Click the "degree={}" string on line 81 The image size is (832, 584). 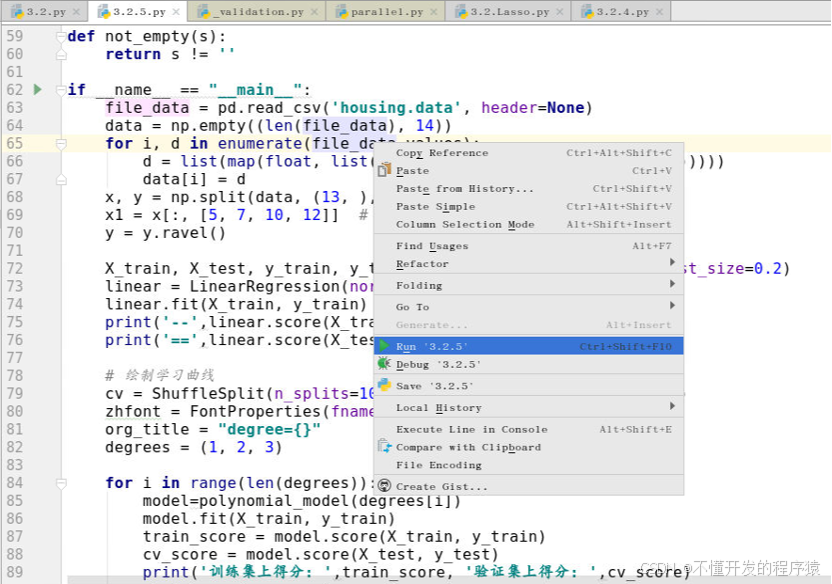tap(269, 429)
